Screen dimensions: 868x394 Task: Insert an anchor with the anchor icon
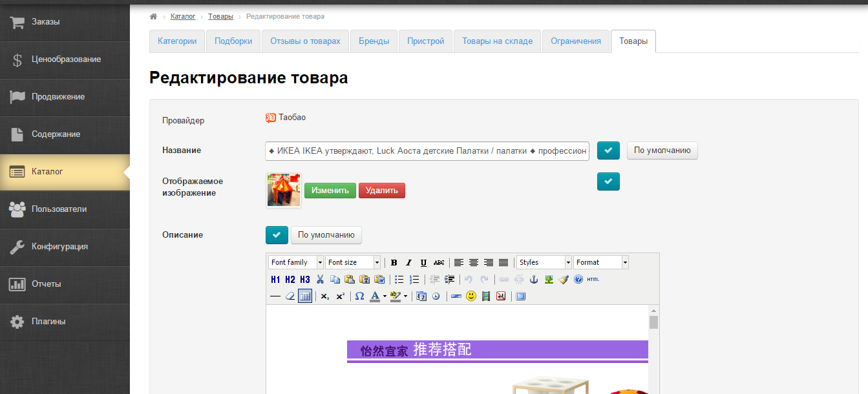(534, 280)
